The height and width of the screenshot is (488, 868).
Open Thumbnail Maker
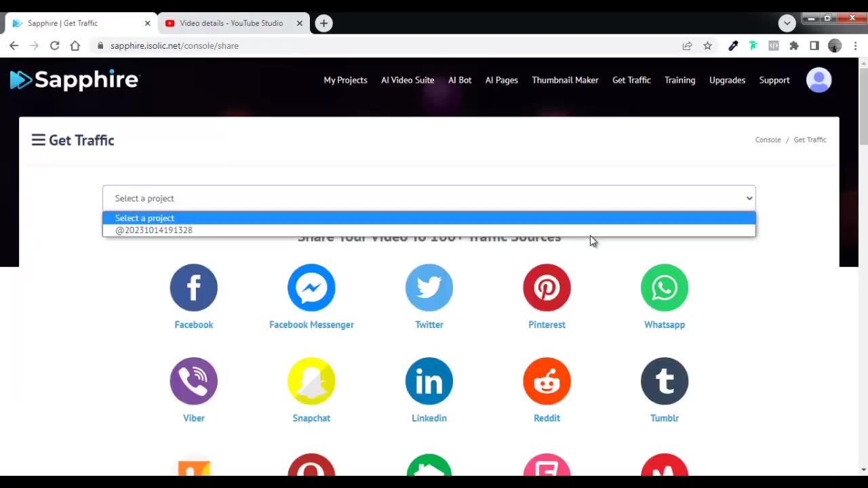click(x=565, y=80)
